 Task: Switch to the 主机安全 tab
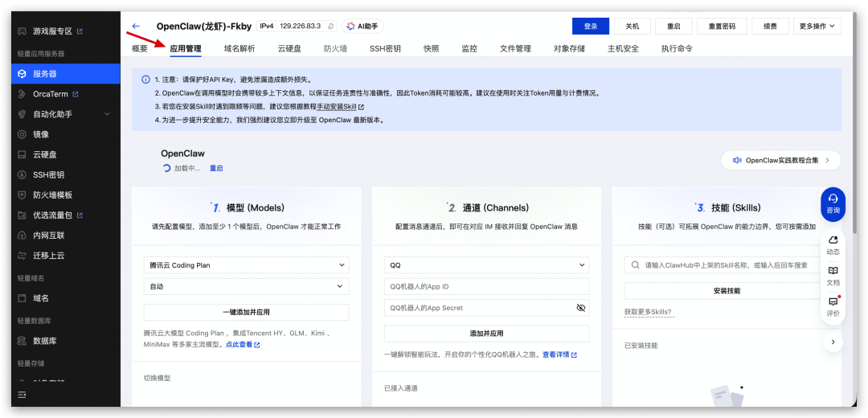tap(623, 48)
